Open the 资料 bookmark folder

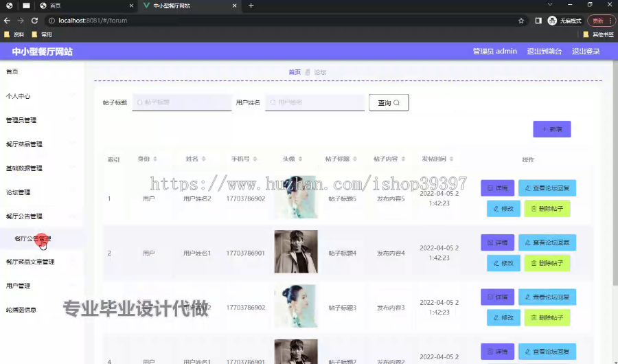tap(14, 35)
